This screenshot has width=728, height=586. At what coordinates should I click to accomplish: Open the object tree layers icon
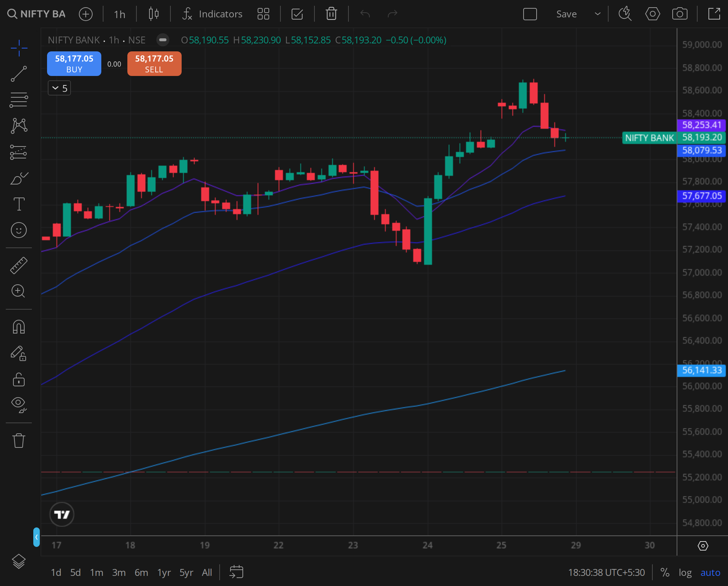(x=19, y=561)
